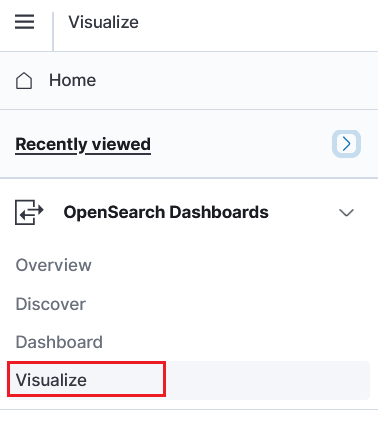Click the blue right-arrow icon beside Recently viewed
Image resolution: width=387 pixels, height=429 pixels.
346,144
